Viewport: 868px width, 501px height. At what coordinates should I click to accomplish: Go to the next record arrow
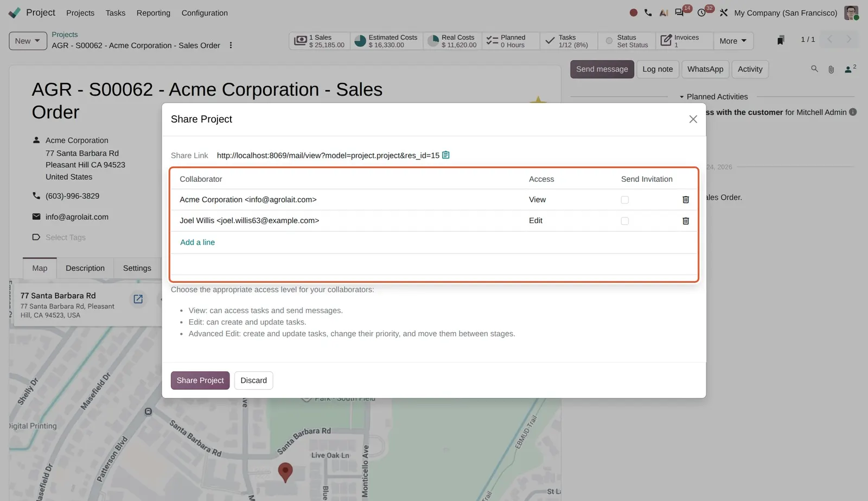849,39
